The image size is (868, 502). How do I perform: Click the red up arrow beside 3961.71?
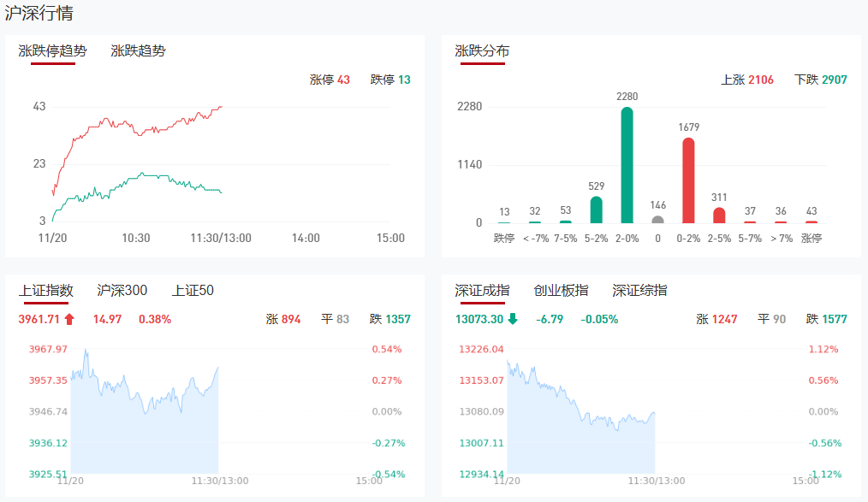click(x=69, y=320)
